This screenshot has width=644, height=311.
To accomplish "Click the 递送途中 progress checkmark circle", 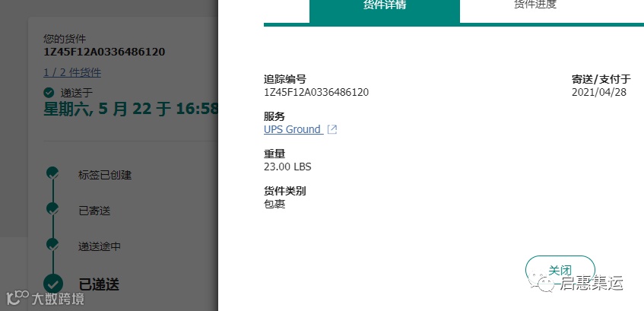I will (52, 244).
